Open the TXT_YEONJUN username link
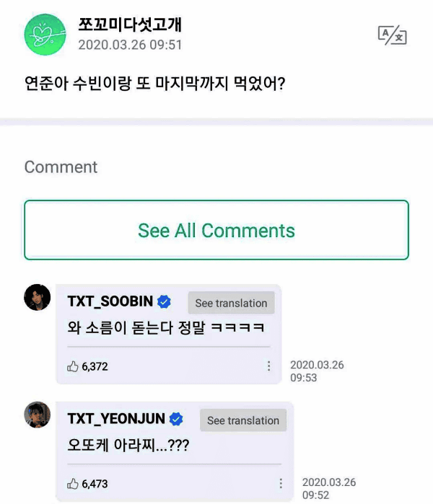Screen dimensions: 433x504 (x=115, y=420)
